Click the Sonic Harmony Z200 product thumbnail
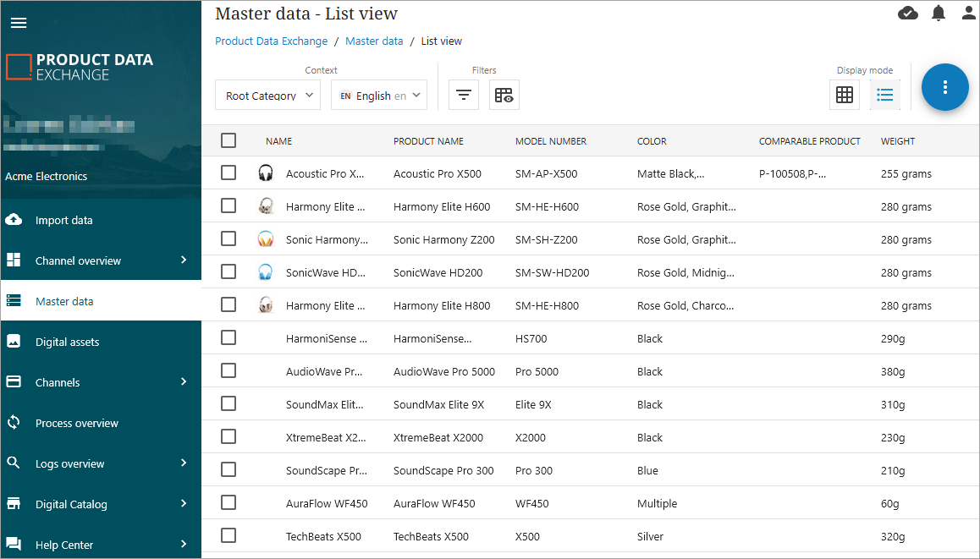Screen dimensions: 980x559 coord(266,239)
